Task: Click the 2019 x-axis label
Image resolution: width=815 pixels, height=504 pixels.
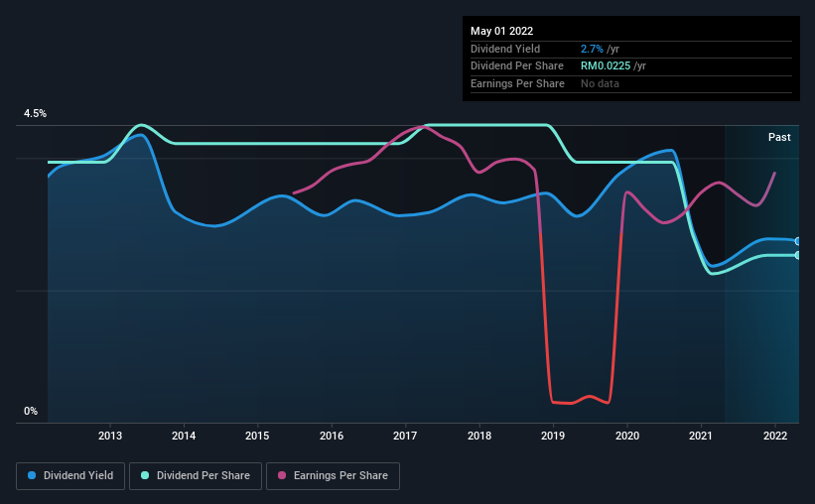Action: coord(553,436)
